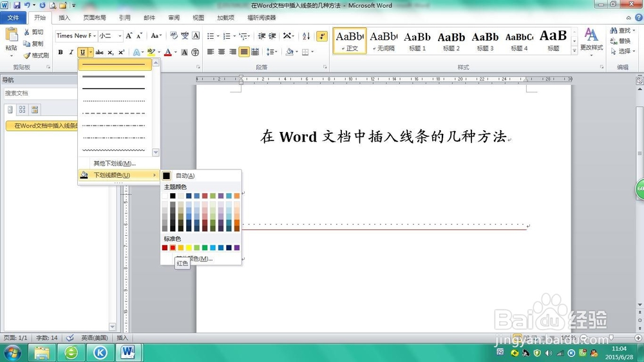Switch to 视图 View tab
644x362 pixels.
198,17
